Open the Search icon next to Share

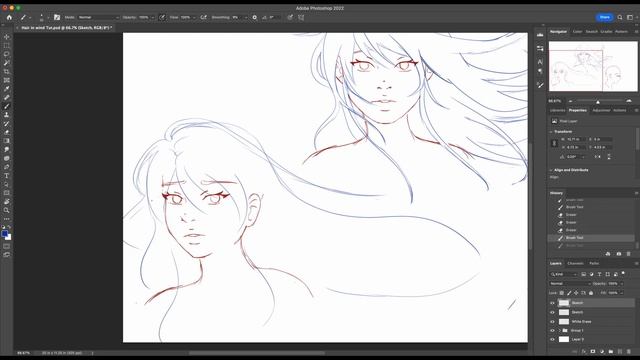pos(620,17)
